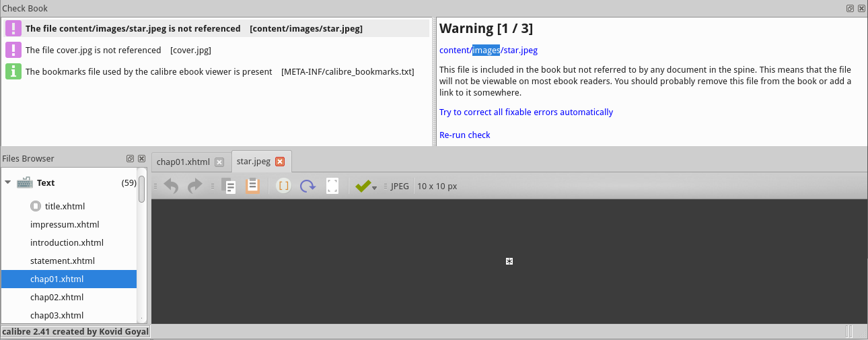Screen dimensions: 868x340
Task: Click the purple warning icon for cover.jpg
Action: pyautogui.click(x=13, y=50)
